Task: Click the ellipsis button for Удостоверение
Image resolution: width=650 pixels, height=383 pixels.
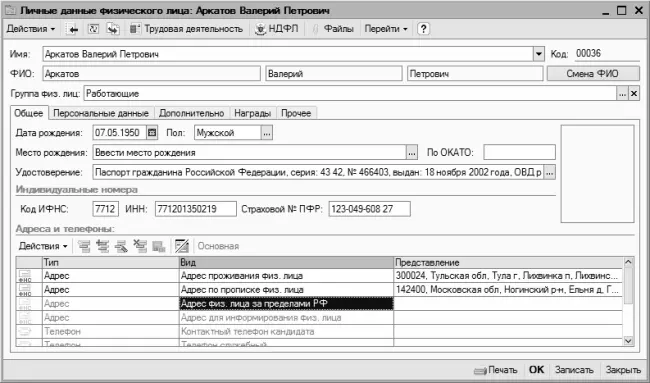Action: (549, 172)
